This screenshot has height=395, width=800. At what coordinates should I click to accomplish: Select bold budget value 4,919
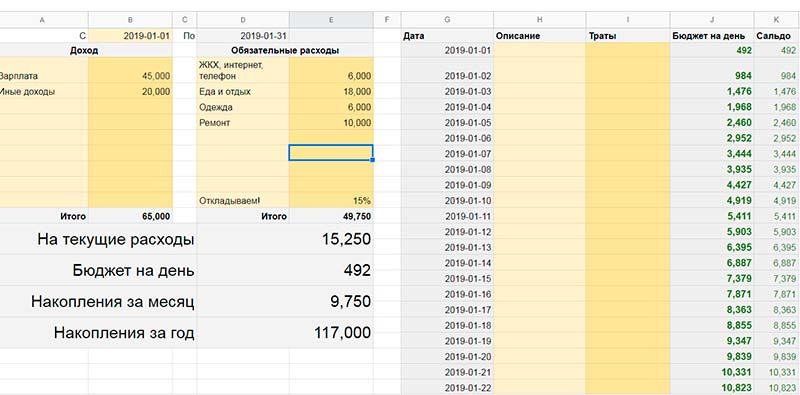coord(712,201)
